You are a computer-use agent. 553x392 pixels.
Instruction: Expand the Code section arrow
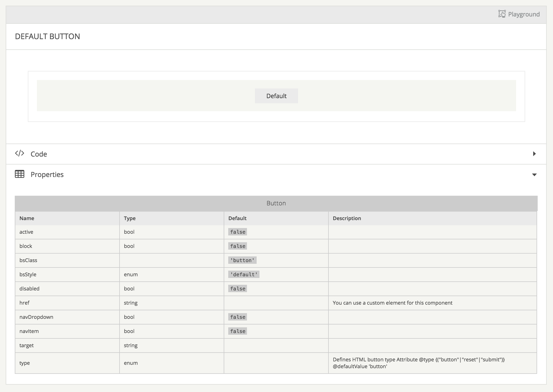(534, 154)
